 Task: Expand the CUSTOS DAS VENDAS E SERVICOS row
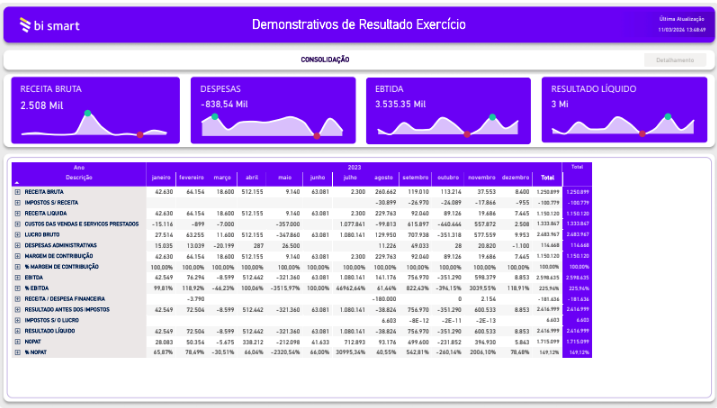coord(17,223)
